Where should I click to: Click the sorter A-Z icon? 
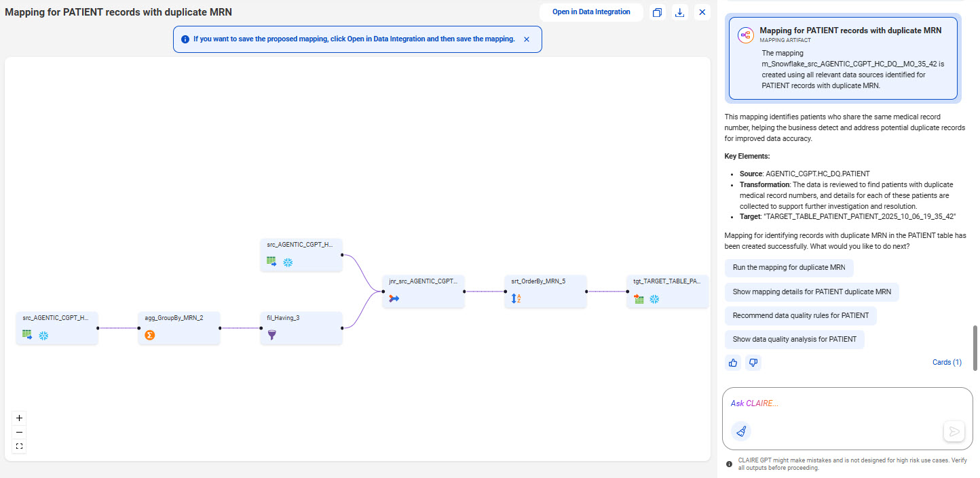[x=516, y=298]
